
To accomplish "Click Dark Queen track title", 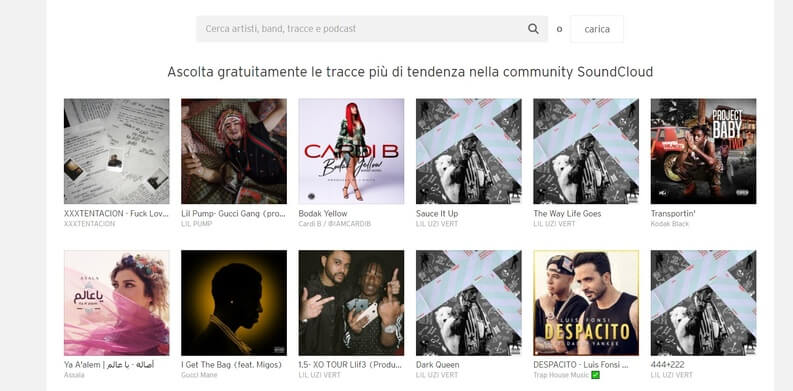I will (437, 365).
